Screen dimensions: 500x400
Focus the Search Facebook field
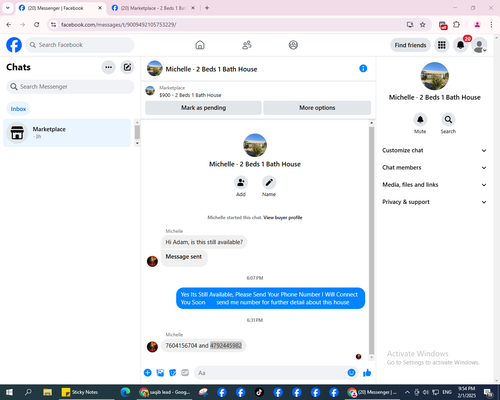tap(80, 45)
